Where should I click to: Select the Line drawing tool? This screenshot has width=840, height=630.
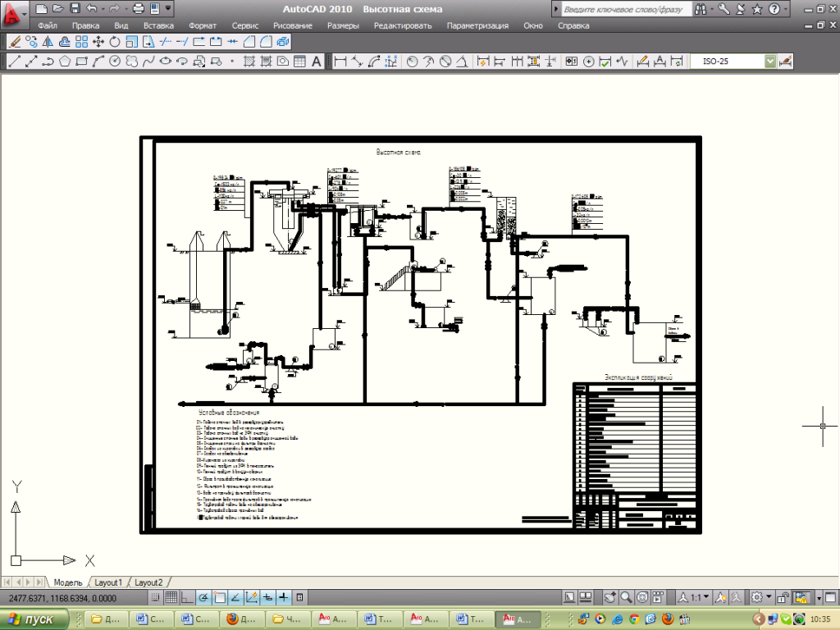[x=15, y=62]
